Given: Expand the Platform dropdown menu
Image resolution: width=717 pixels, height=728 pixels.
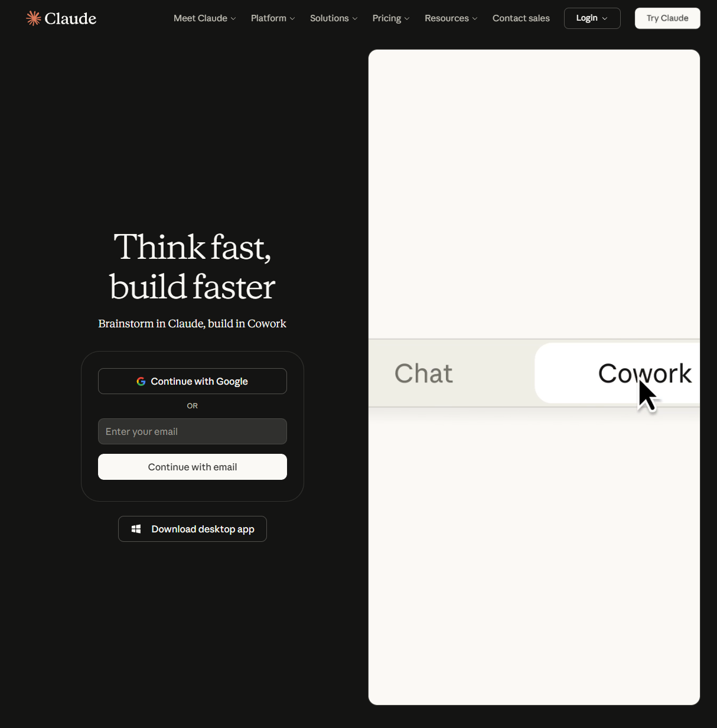Looking at the screenshot, I should [273, 18].
